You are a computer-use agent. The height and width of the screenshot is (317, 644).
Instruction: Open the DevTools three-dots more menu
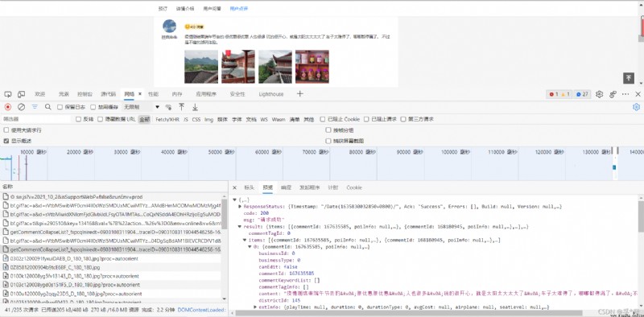625,94
